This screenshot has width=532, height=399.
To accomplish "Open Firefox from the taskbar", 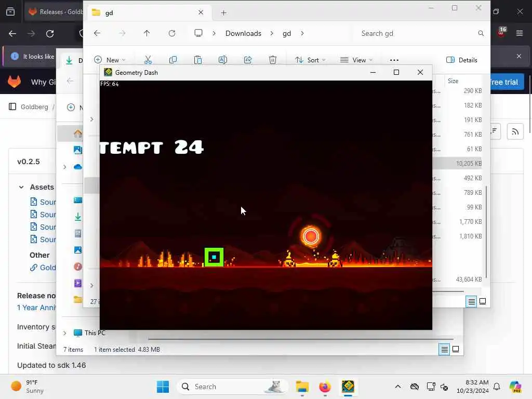I will coord(325,387).
